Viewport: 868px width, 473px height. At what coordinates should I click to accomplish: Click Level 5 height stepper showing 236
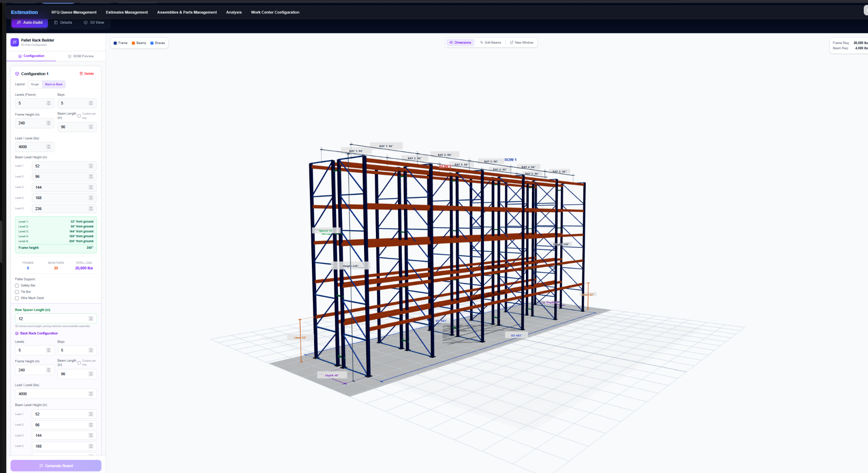(x=91, y=208)
